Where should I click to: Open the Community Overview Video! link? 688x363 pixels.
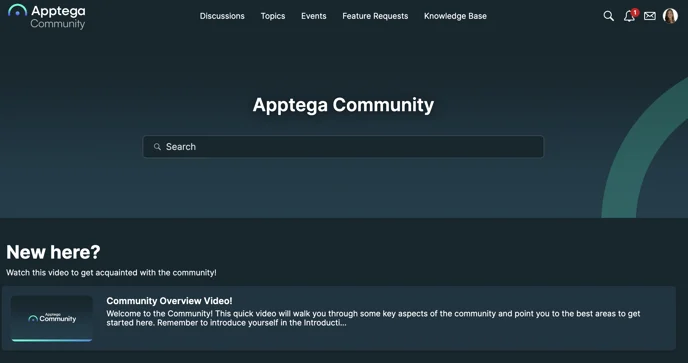169,301
